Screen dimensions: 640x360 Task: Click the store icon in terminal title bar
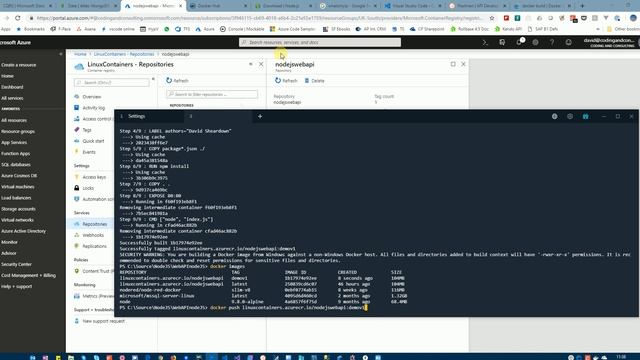click(585, 116)
